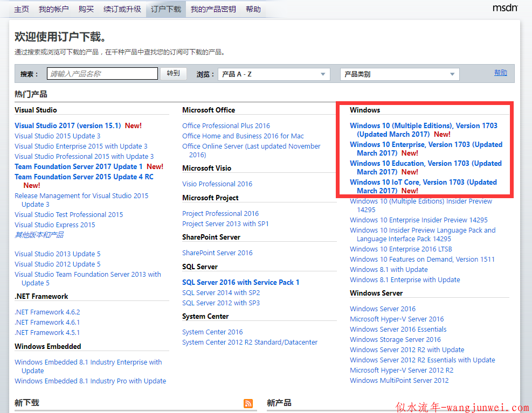Open Project Server 2013 with SP1
The width and height of the screenshot is (532, 413).
225,224
